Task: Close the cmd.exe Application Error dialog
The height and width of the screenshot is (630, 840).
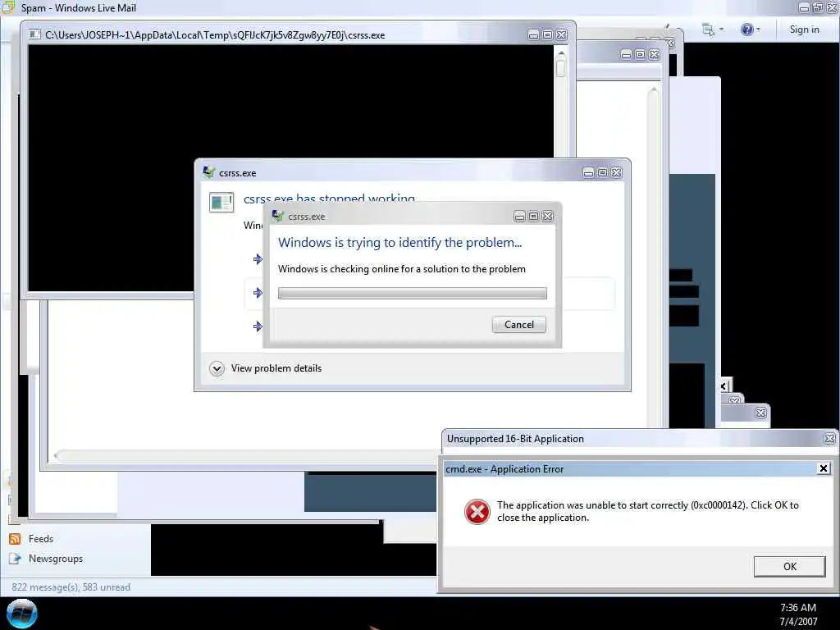Action: (x=824, y=468)
